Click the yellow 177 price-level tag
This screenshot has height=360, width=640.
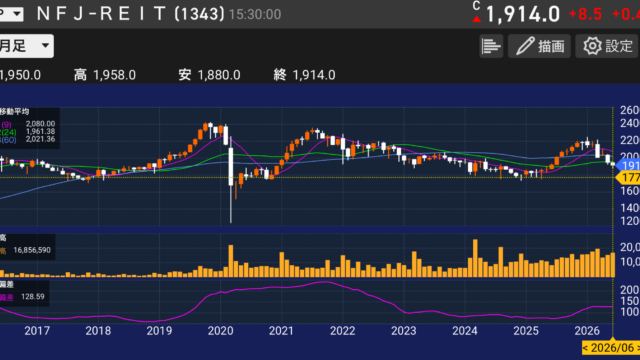tap(628, 178)
